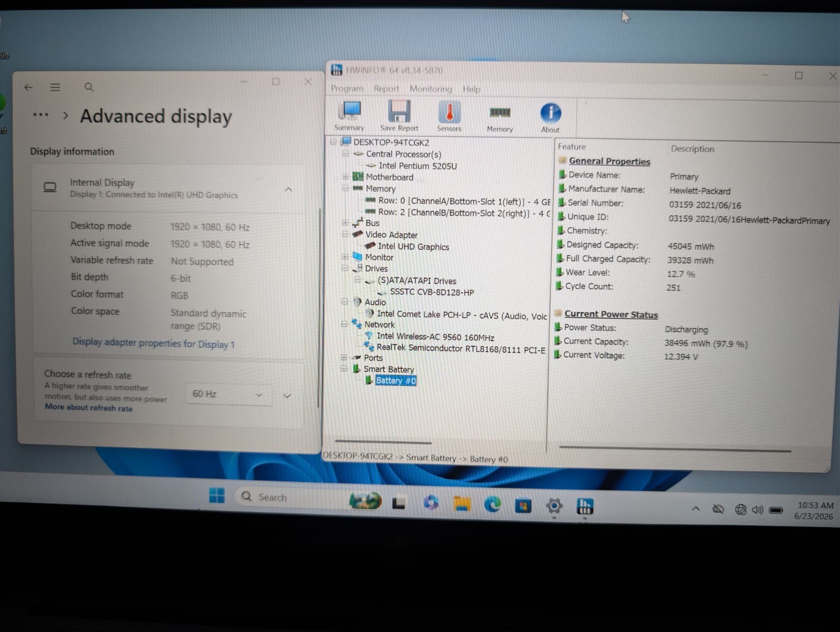Click the Settings window vertical scrollbar
This screenshot has height=632, width=840.
click(x=319, y=308)
